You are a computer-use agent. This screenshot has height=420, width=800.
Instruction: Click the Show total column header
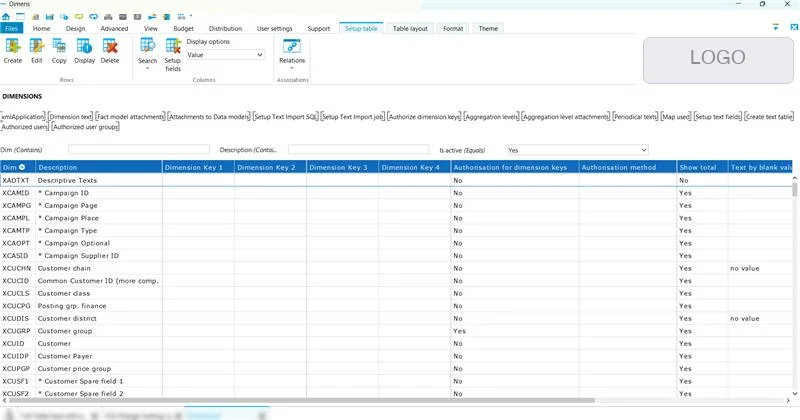(x=703, y=167)
